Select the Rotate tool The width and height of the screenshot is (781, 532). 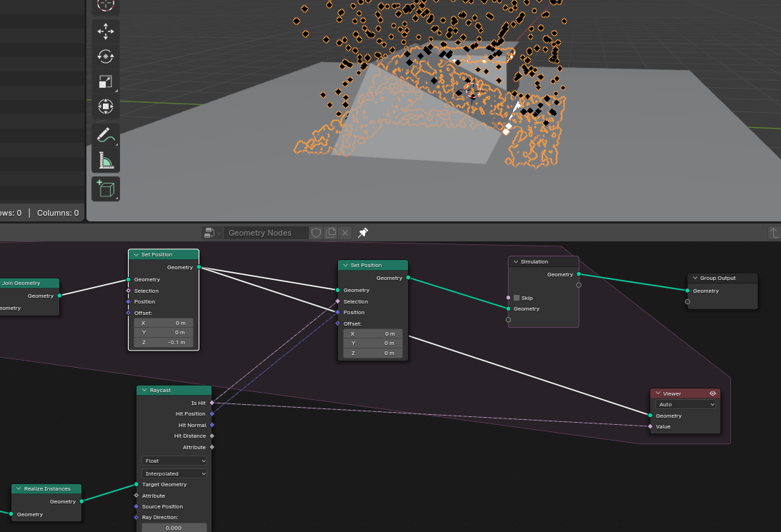coord(106,56)
